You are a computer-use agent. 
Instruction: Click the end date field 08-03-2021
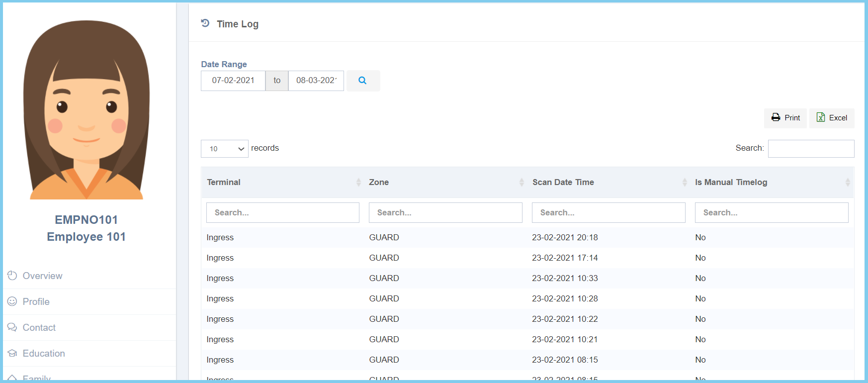(316, 81)
